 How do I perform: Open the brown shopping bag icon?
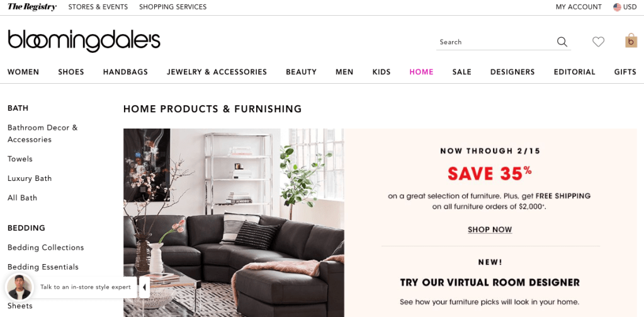pyautogui.click(x=631, y=41)
